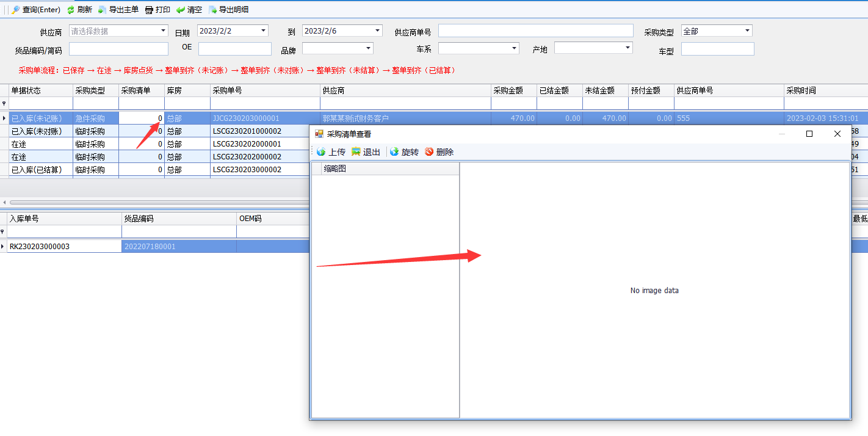Viewport: 868px width, 436px height.
Task: Click the product code 202207180001
Action: [x=150, y=247]
